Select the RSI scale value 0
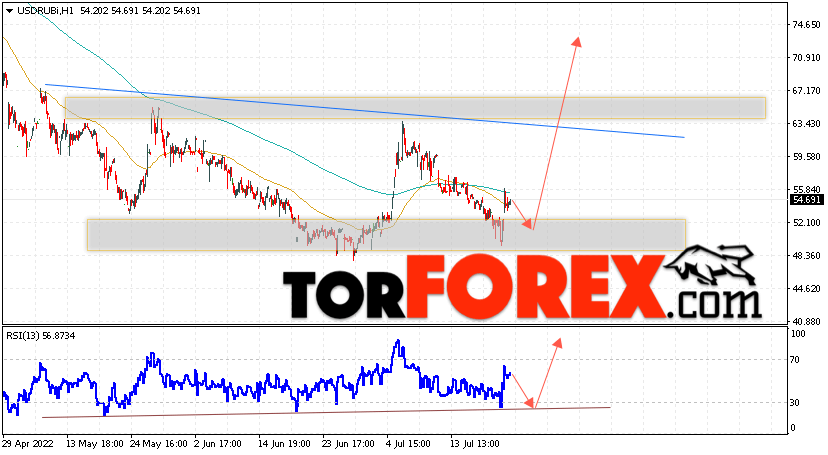Screen dimensions: 828x455 pyautogui.click(x=793, y=428)
